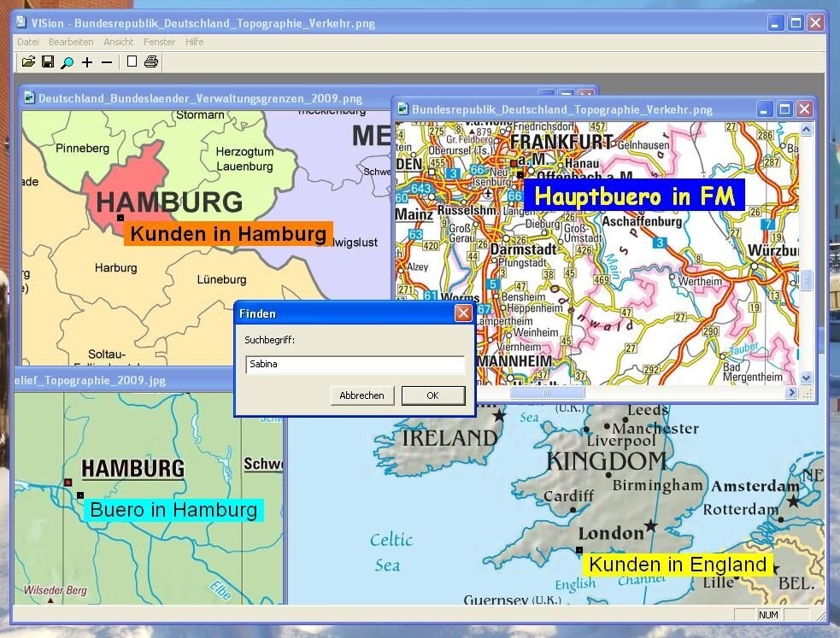Select the 'Kunden in England' label
840x638 pixels.
678,565
